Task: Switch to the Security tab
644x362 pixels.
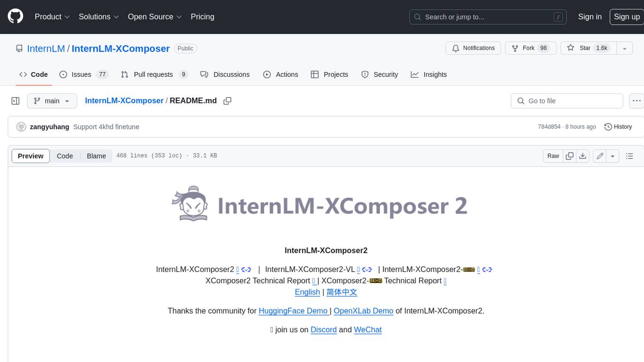Action: coord(379,74)
